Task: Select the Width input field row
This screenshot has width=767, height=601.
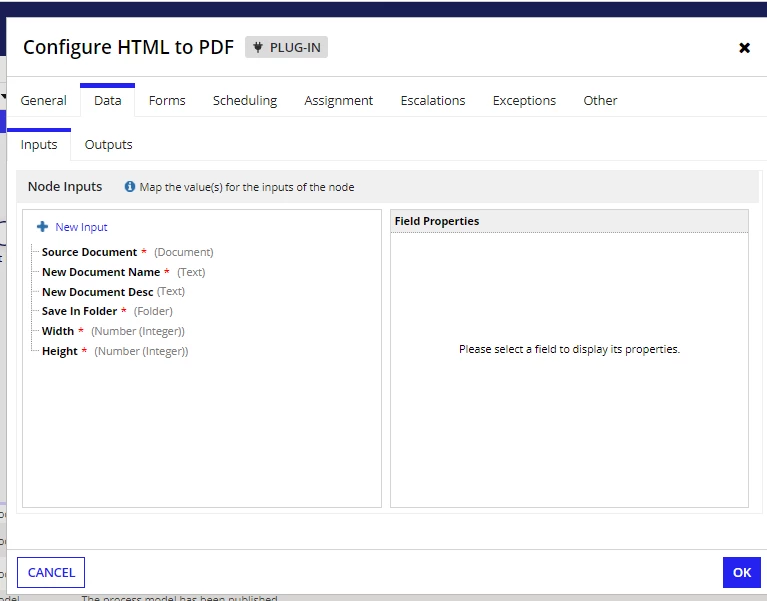Action: click(x=113, y=331)
